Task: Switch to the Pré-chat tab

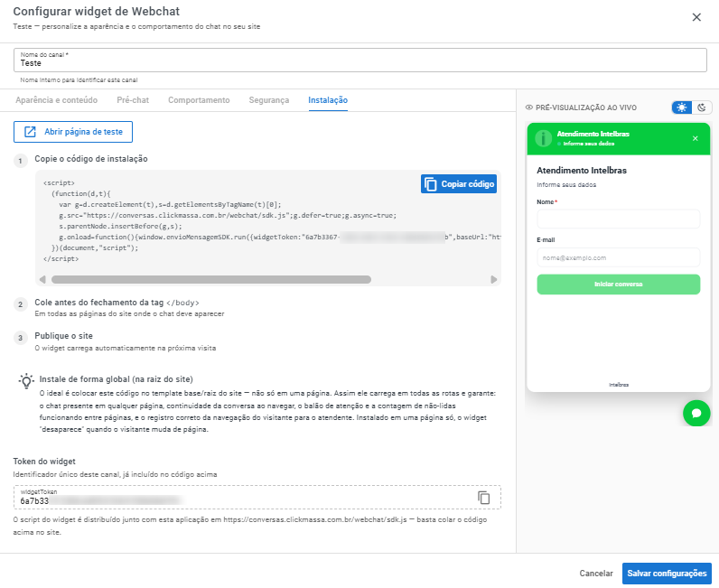Action: (133, 100)
